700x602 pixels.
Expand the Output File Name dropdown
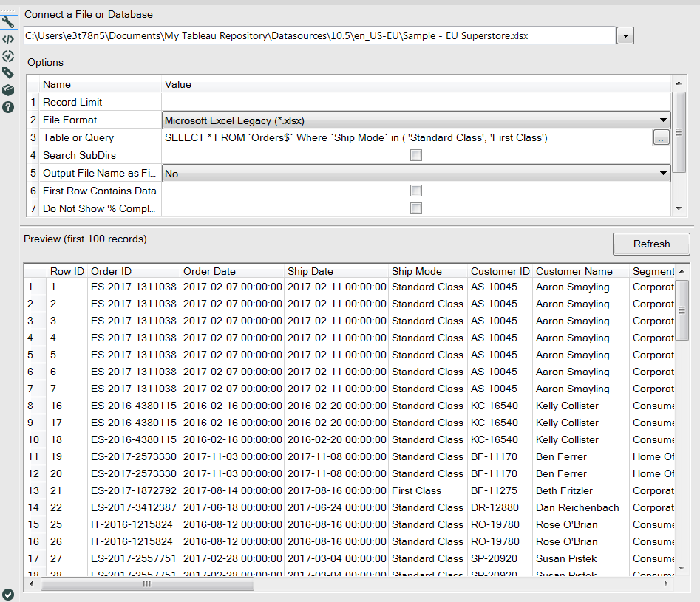coord(663,172)
